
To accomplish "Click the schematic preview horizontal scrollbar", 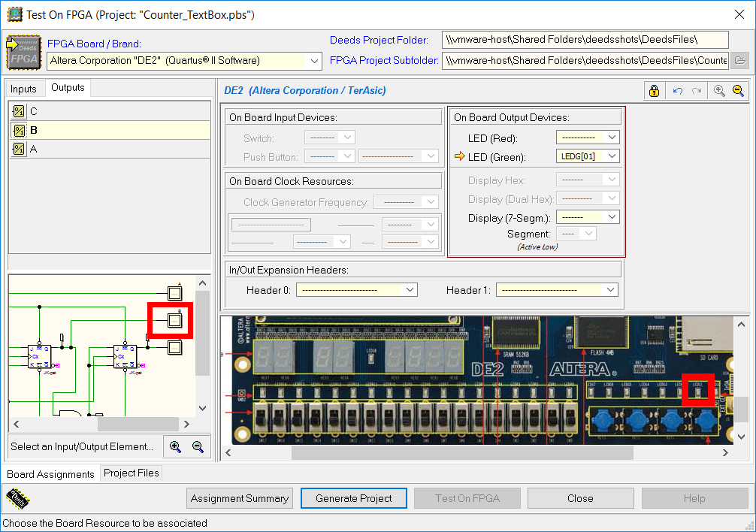I will [138, 424].
